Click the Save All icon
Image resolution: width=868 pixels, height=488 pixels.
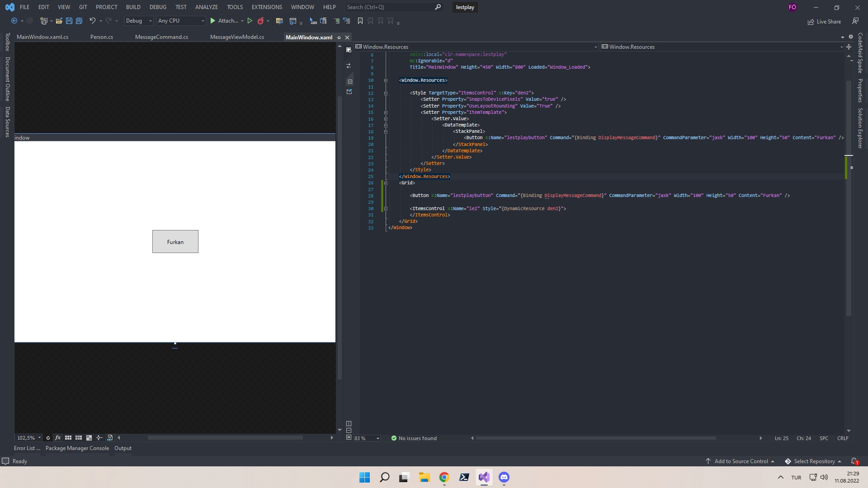[79, 21]
